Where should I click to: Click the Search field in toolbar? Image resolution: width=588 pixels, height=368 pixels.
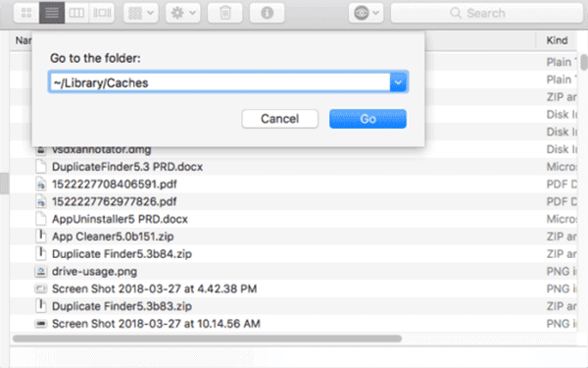click(487, 13)
